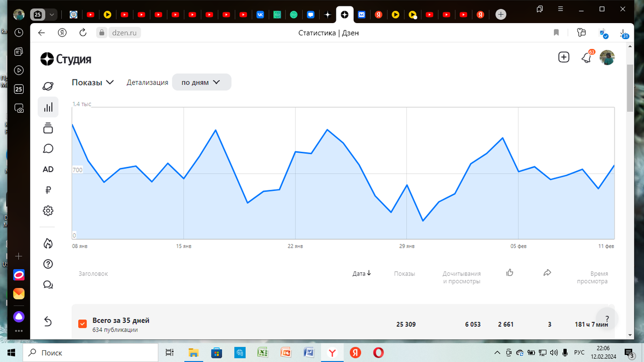Open Opera browser from the taskbar
Image resolution: width=644 pixels, height=362 pixels.
(379, 352)
